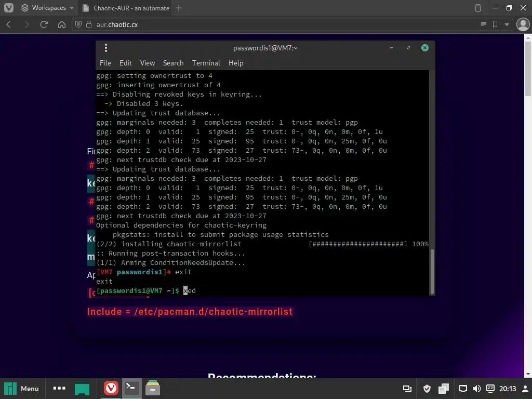Open the Vivaldi main menu icon
This screenshot has width=532, height=399.
(x=8, y=7)
